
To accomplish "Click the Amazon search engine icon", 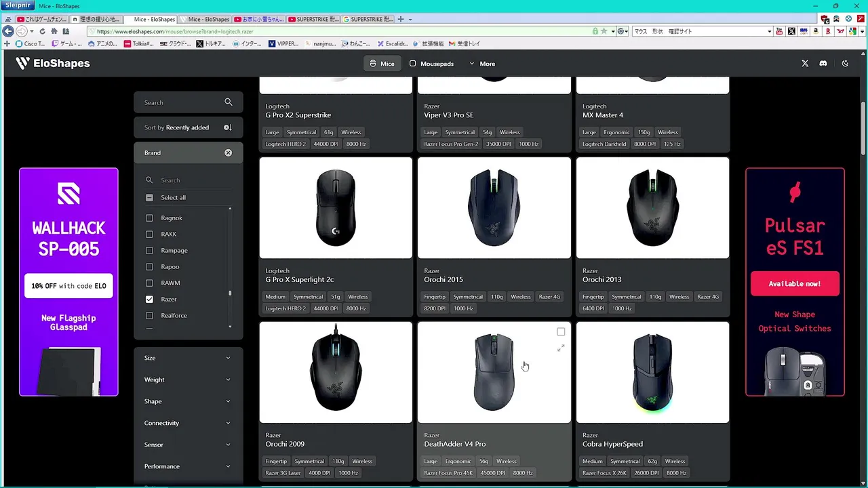I will tap(816, 31).
